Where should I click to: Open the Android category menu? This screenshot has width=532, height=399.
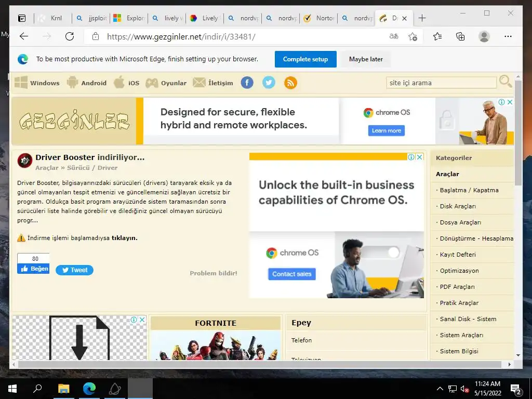click(x=87, y=83)
